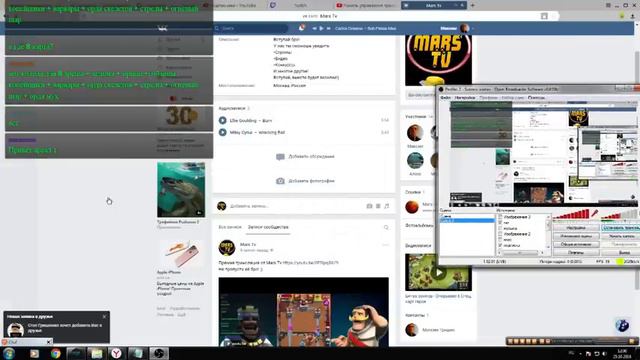The image size is (640, 360).
Task: Play the video thumbnail in the right sidebar
Action: [x=438, y=272]
